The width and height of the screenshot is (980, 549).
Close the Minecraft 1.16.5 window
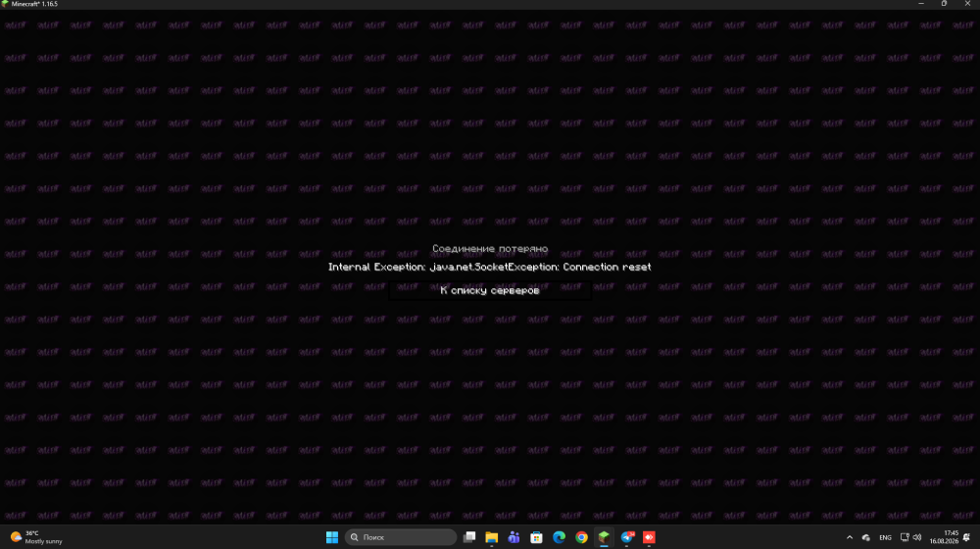click(967, 4)
